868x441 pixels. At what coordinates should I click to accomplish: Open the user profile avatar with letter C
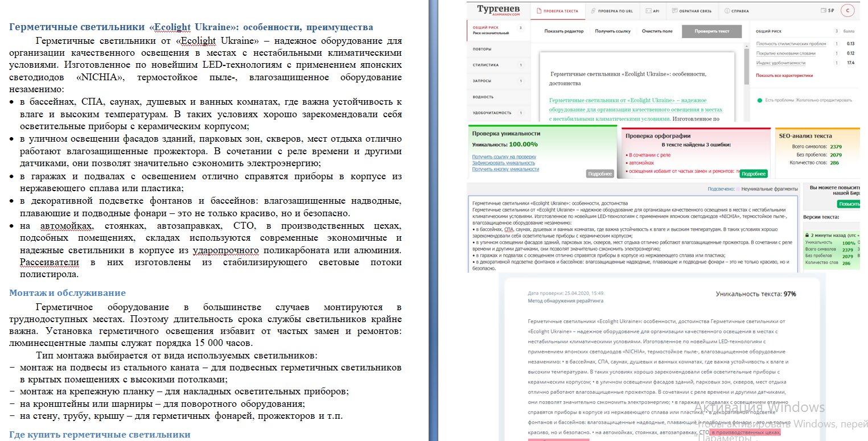coord(849,11)
